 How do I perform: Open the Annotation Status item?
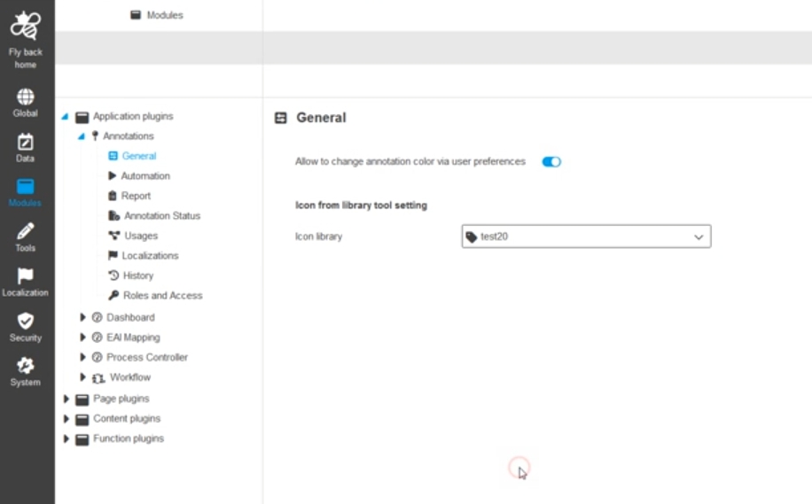click(x=161, y=216)
